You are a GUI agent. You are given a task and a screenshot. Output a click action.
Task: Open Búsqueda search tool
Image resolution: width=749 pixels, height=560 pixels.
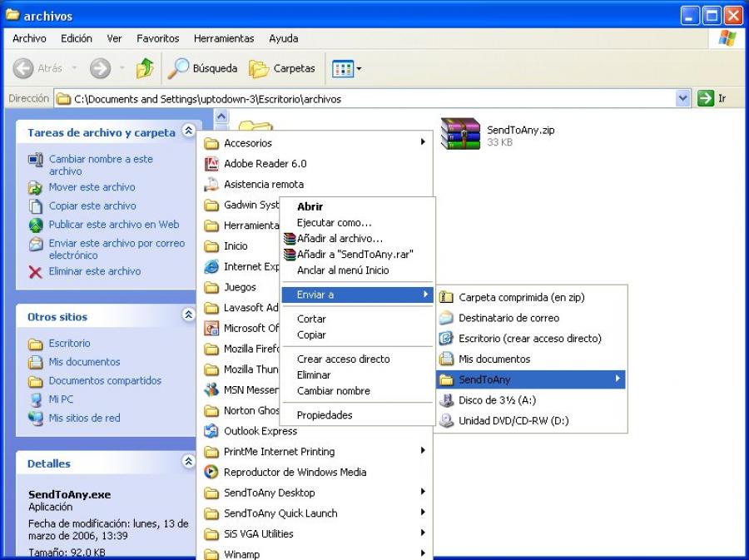(x=202, y=68)
